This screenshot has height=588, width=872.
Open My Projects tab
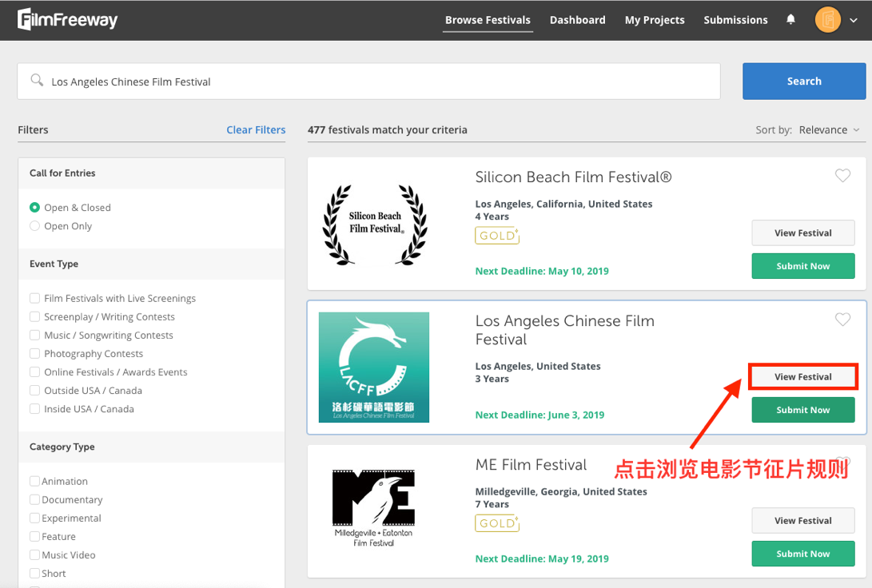[655, 20]
